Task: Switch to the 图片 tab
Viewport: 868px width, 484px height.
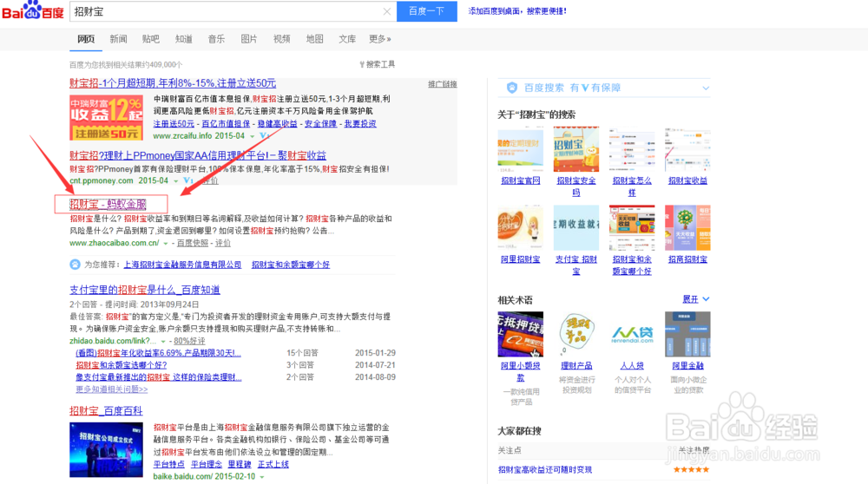Action: coord(249,39)
